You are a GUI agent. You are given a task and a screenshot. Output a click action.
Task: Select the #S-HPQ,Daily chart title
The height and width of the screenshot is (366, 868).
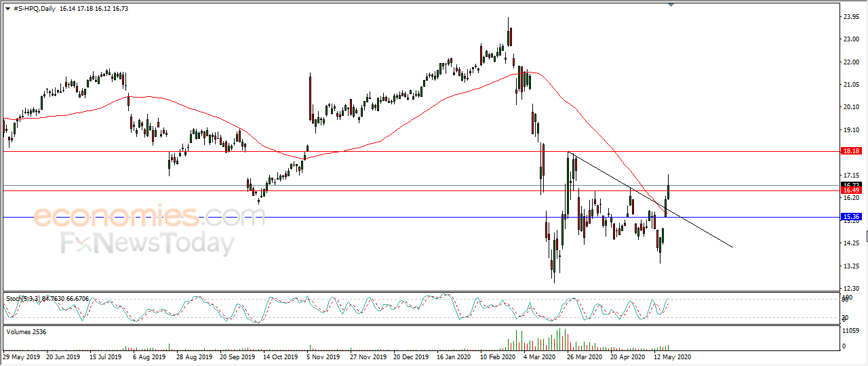(35, 8)
